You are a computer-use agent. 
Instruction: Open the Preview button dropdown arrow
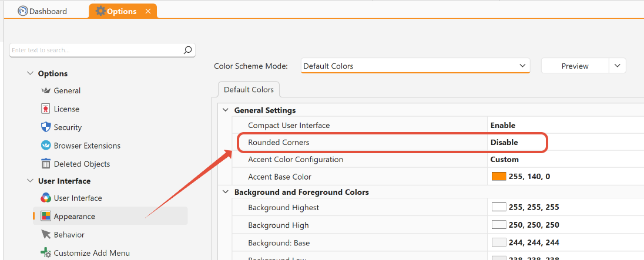click(x=617, y=66)
